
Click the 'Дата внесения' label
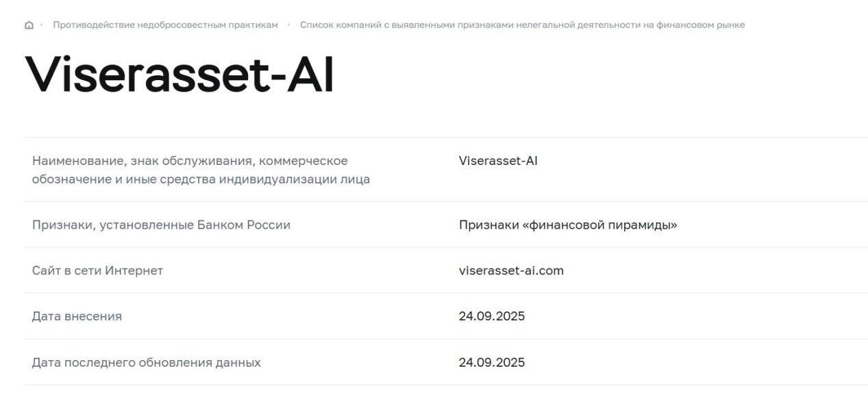77,316
